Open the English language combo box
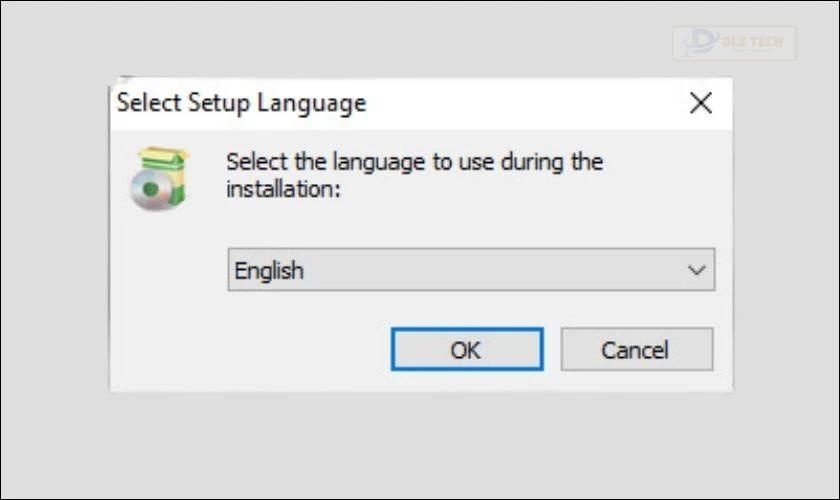This screenshot has height=500, width=840. pyautogui.click(x=471, y=270)
